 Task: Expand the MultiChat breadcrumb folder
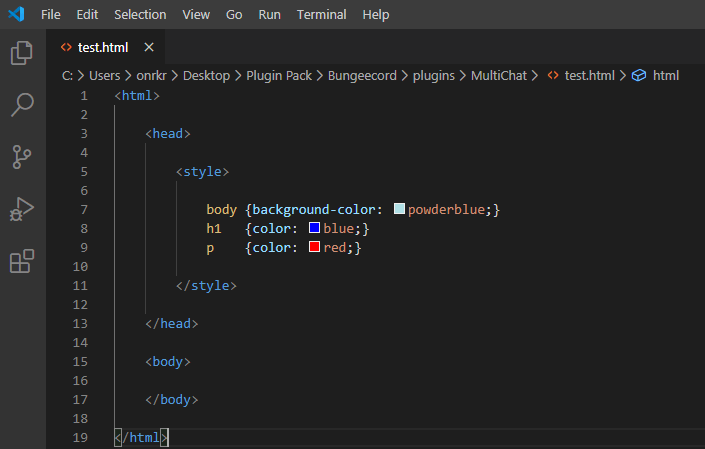498,75
